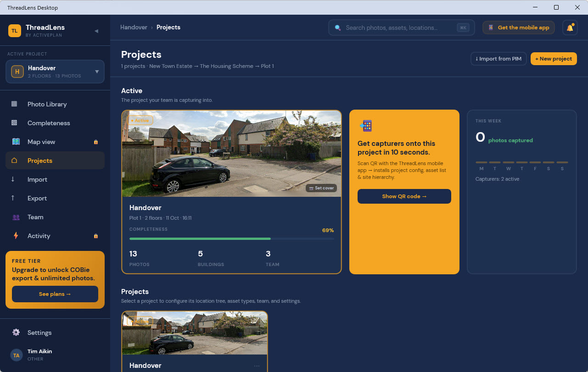Click the breadcrumb line under Projects heading
Image resolution: width=588 pixels, height=372 pixels.
197,66
